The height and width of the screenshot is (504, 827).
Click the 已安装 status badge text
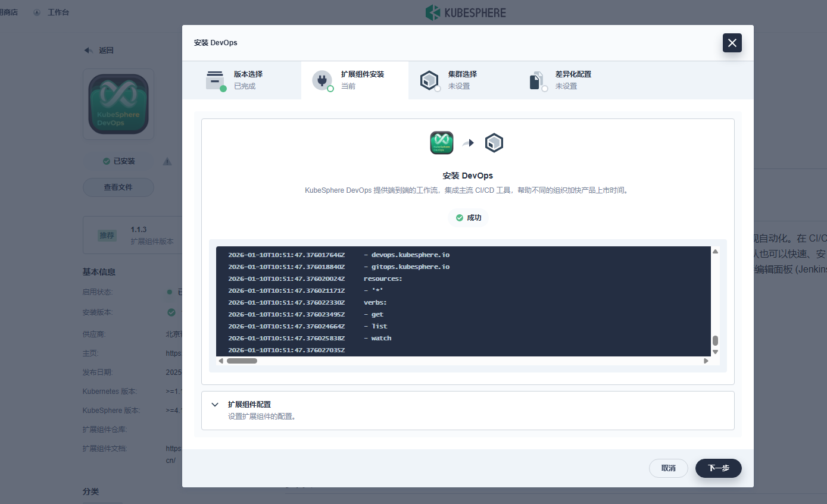point(124,161)
